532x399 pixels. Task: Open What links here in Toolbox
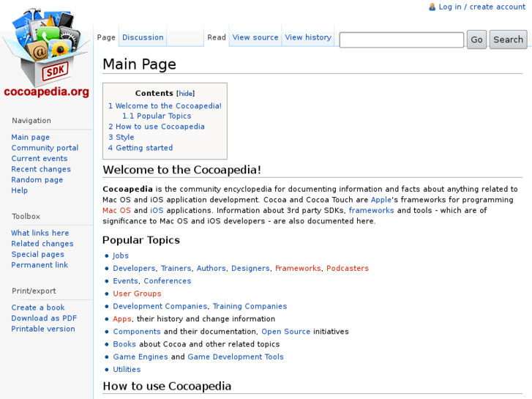point(40,233)
